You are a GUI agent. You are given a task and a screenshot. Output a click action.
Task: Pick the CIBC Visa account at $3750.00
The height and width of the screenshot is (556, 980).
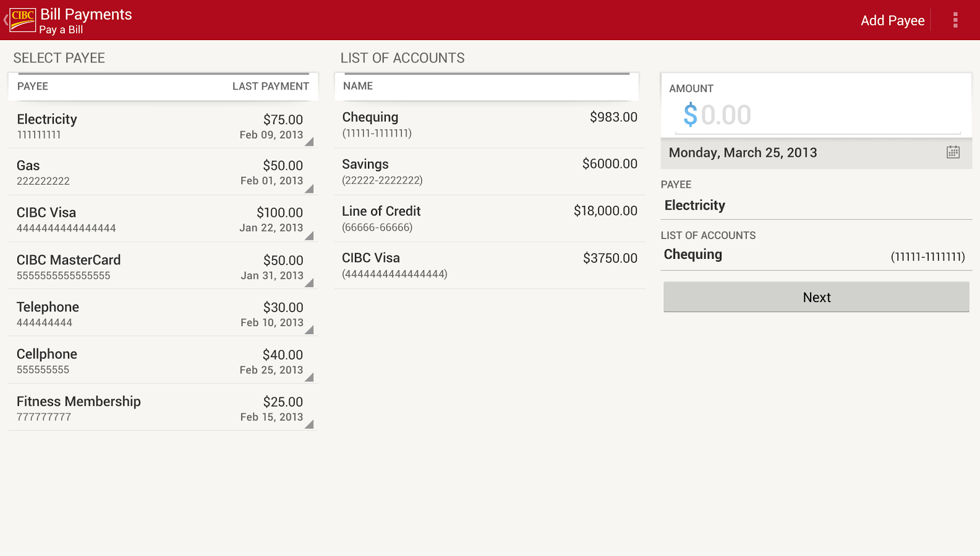(488, 265)
